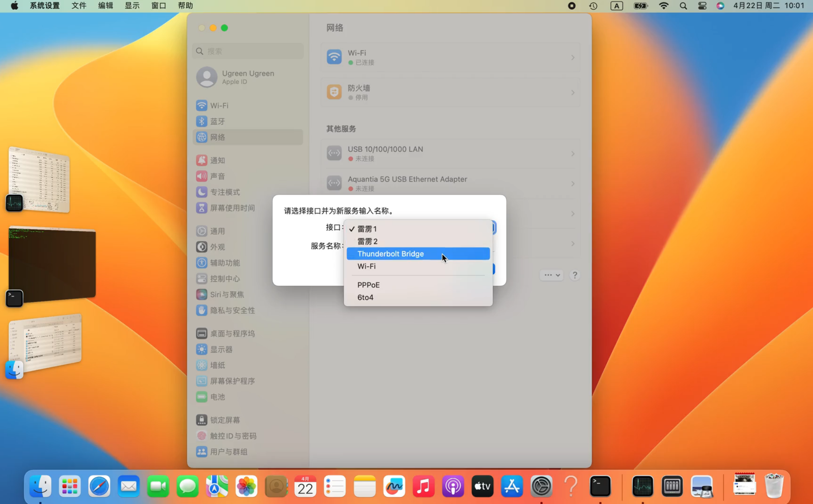
Task: Open the 蓝牙 Bluetooth sidebar icon
Action: [202, 121]
